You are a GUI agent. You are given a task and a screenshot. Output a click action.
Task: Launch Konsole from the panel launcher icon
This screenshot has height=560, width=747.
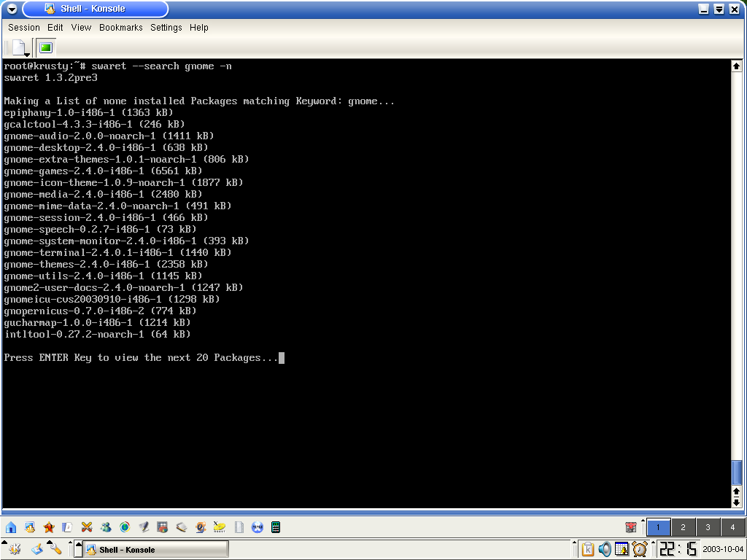click(30, 527)
